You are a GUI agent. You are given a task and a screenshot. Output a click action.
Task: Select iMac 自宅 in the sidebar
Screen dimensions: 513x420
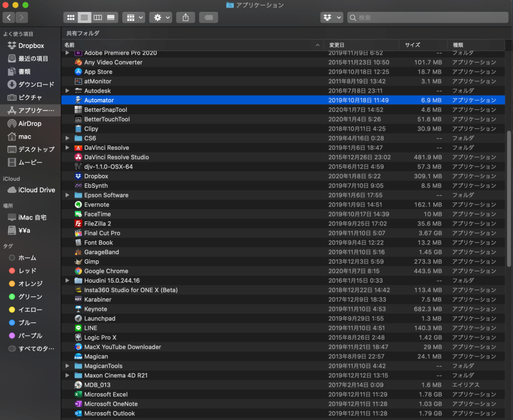30,218
